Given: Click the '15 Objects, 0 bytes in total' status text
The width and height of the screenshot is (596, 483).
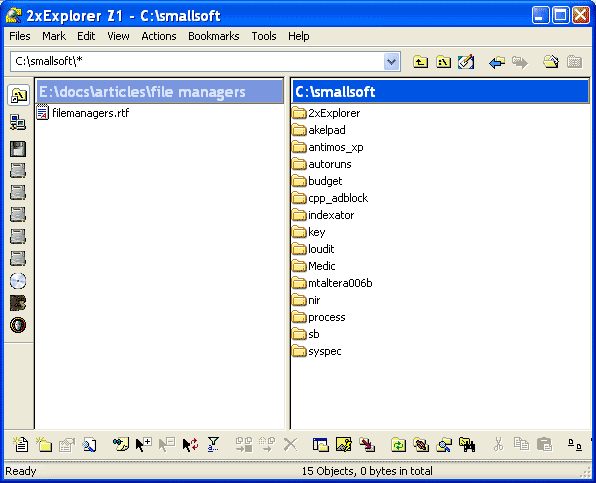Looking at the screenshot, I should coord(367,471).
